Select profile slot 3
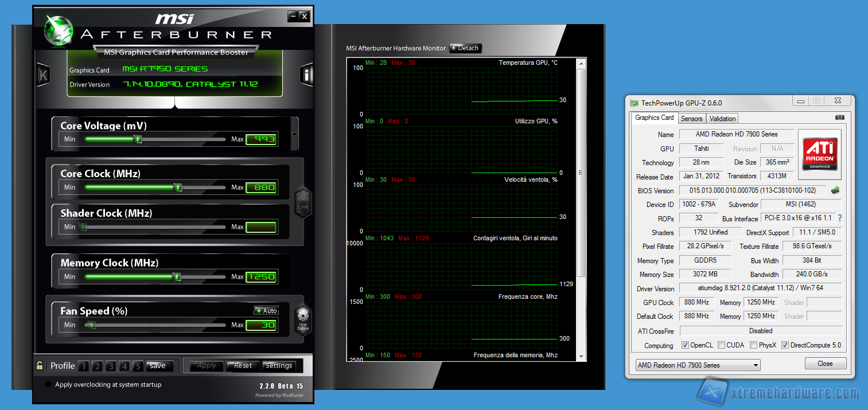Viewport: 868px width, 410px height. point(111,366)
